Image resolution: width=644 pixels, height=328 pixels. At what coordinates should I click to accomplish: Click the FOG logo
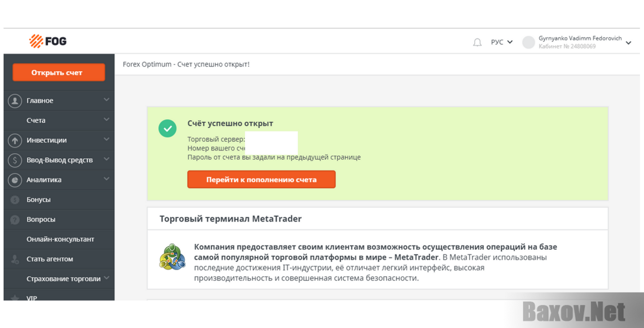(x=48, y=41)
